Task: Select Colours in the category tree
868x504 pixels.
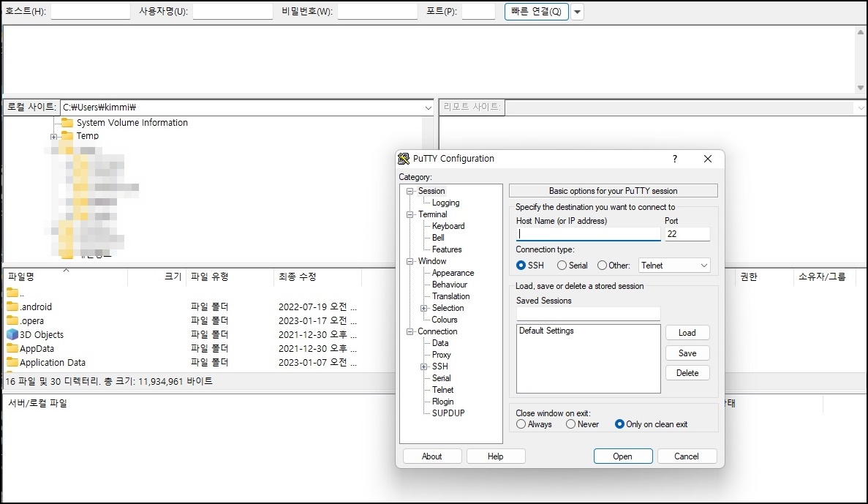Action: click(x=445, y=320)
